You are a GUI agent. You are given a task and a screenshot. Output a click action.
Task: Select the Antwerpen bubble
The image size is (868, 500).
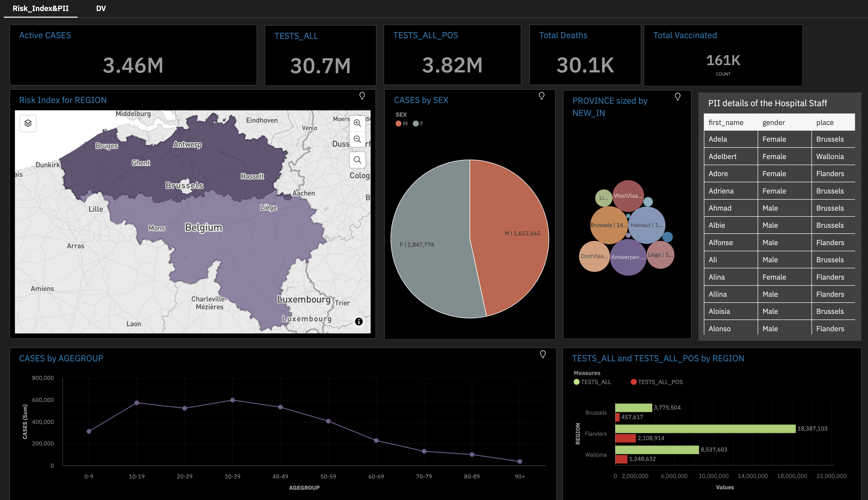628,257
